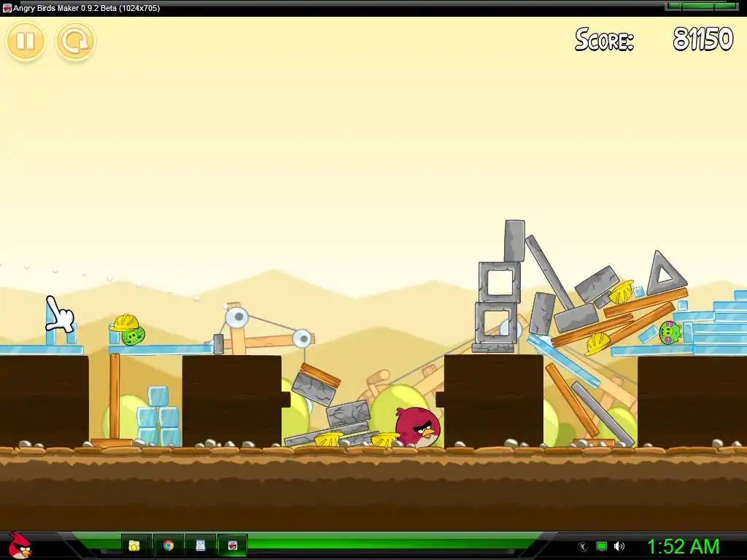Click the green pig near the right ice stack
This screenshot has width=747, height=560.
(670, 332)
